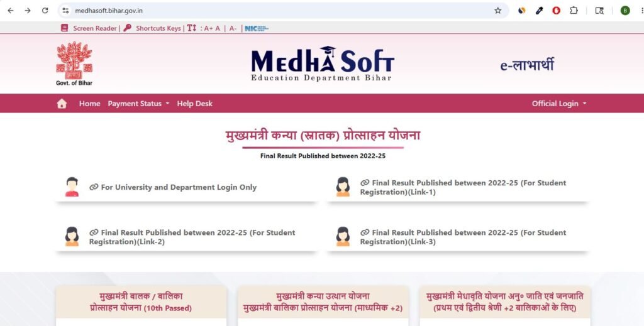Bookmark this page with the star icon
The width and height of the screenshot is (644, 326).
pyautogui.click(x=498, y=11)
